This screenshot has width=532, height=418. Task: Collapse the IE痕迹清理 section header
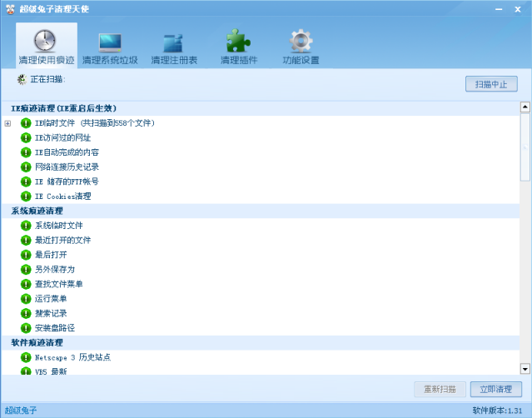pyautogui.click(x=63, y=108)
